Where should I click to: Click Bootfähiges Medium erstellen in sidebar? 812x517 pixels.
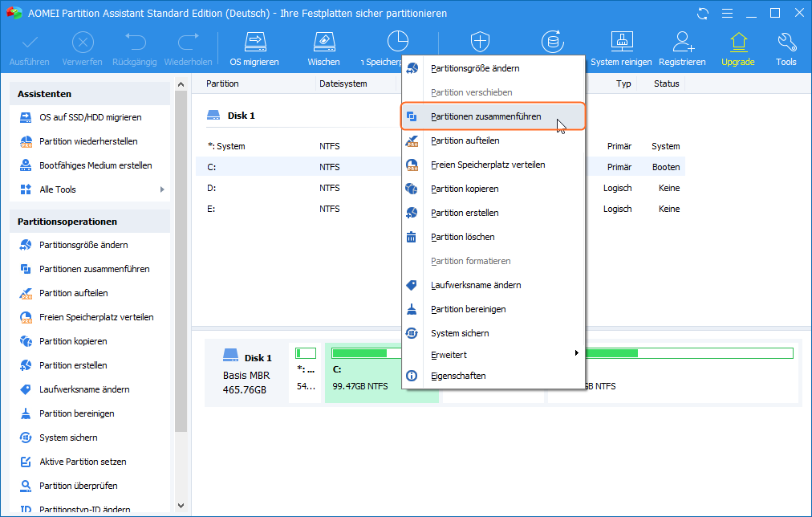point(95,165)
